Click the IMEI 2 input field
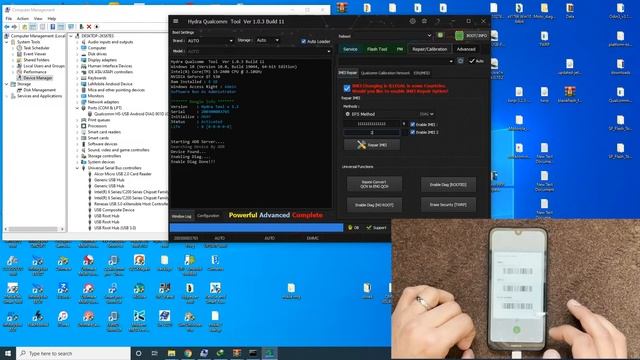640x360 pixels. (372, 132)
